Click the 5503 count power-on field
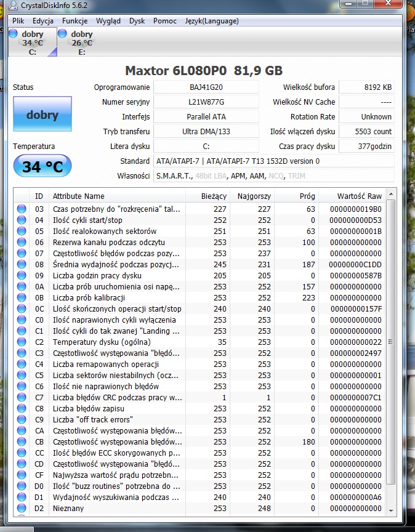Viewport: 415px width, 532px height. click(x=366, y=131)
